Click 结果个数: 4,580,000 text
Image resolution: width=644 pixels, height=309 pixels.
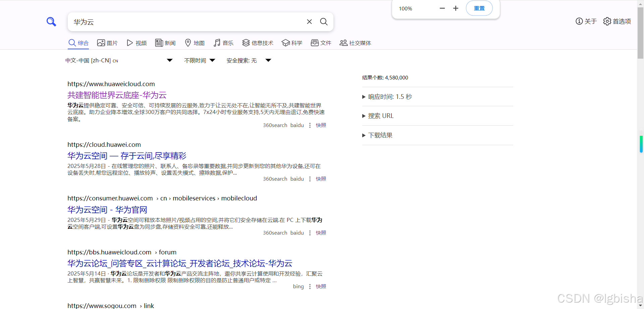coord(385,78)
